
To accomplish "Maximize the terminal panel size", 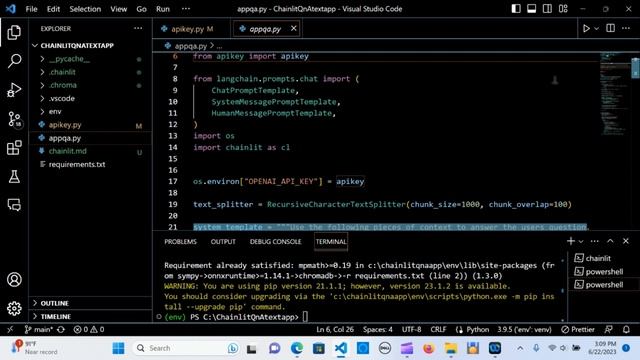I will click(610, 241).
